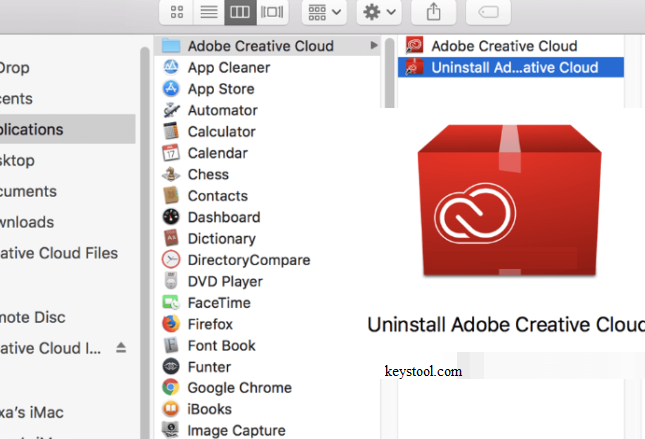
Task: Click the Dashboard app icon
Action: pyautogui.click(x=171, y=217)
